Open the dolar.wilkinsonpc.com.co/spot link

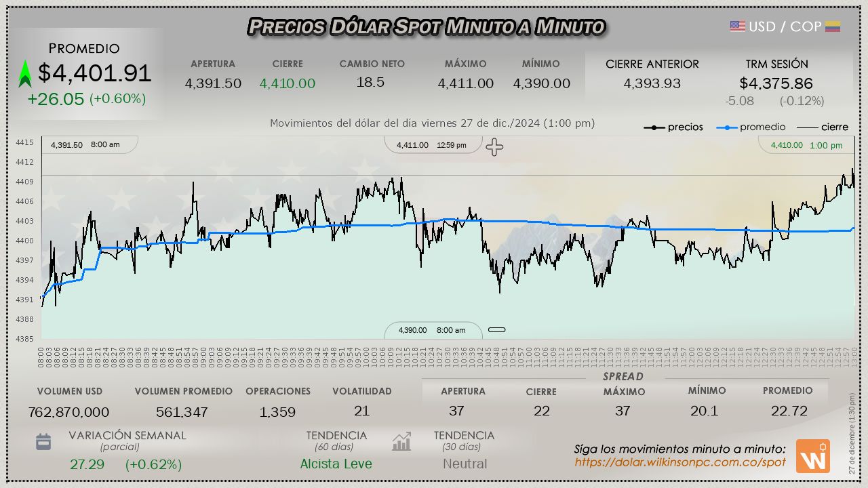pos(679,462)
